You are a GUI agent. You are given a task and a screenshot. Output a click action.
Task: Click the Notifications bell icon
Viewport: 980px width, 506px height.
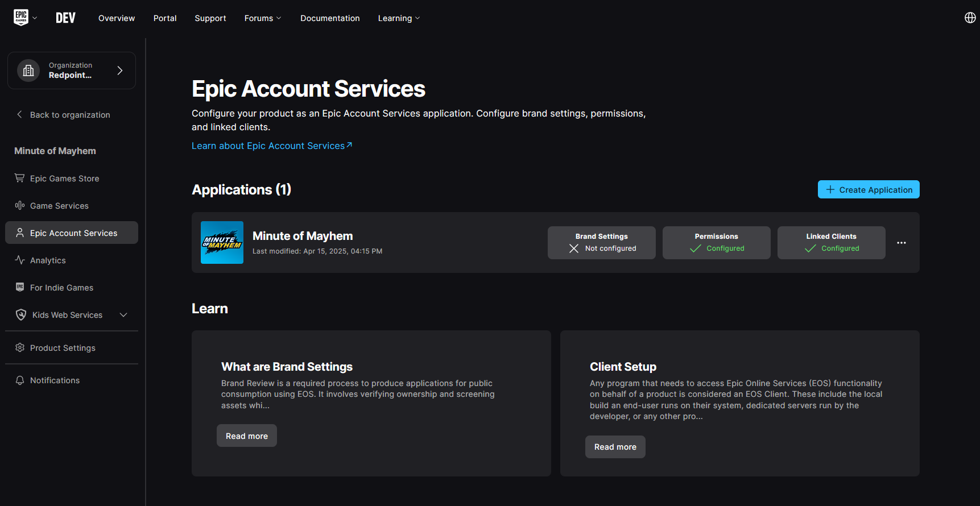click(x=20, y=380)
